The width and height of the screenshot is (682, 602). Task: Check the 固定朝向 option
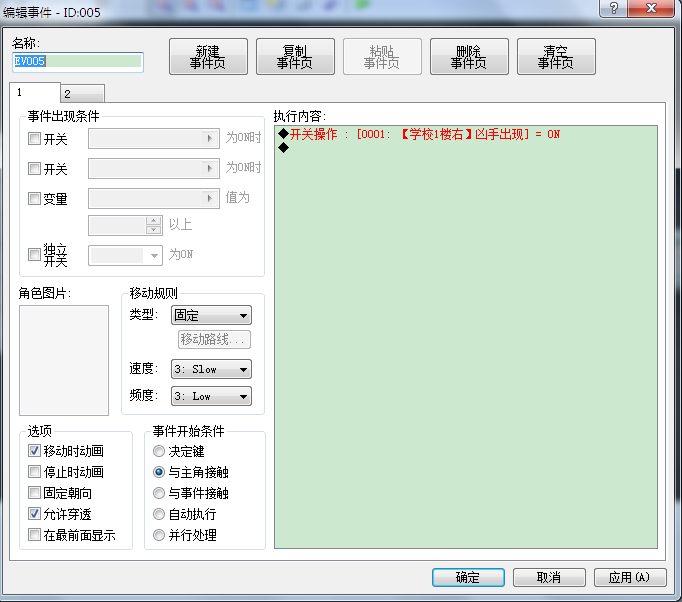(34, 492)
